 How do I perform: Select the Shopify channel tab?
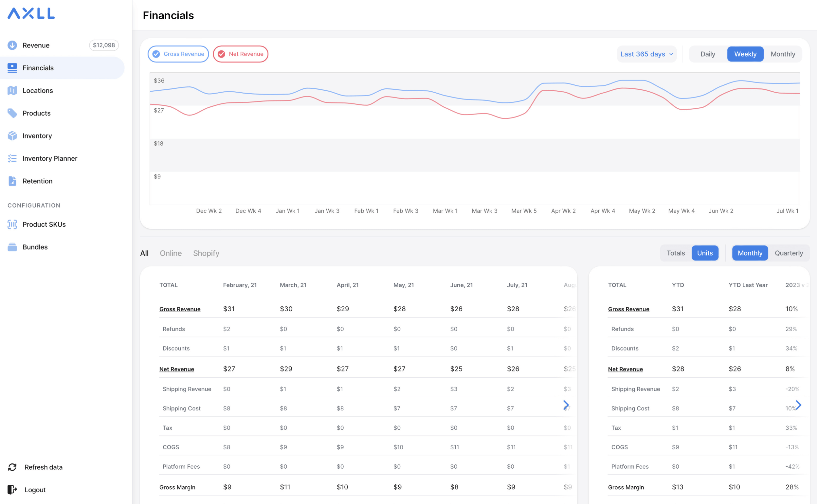coord(206,253)
